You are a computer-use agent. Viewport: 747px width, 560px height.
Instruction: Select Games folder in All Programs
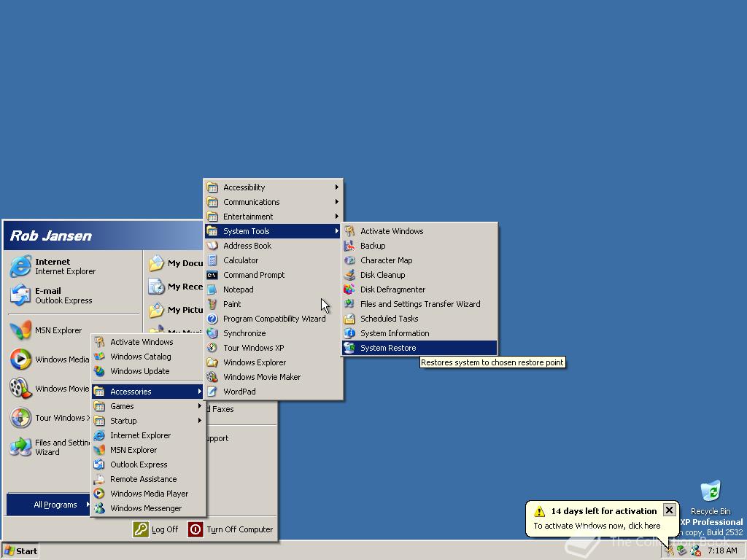148,405
